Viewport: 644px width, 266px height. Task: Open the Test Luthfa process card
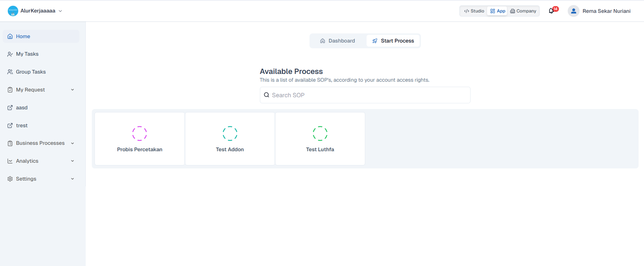point(320,139)
